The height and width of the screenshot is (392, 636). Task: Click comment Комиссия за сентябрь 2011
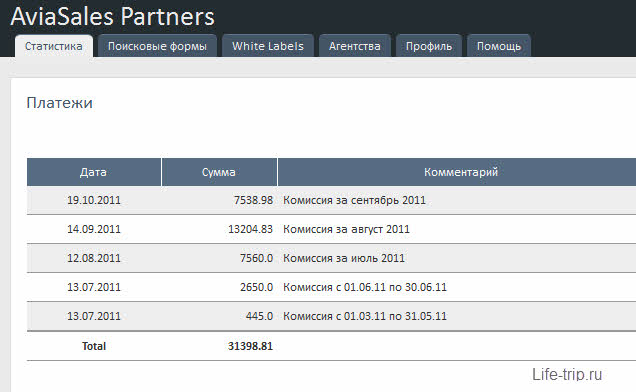pos(355,200)
